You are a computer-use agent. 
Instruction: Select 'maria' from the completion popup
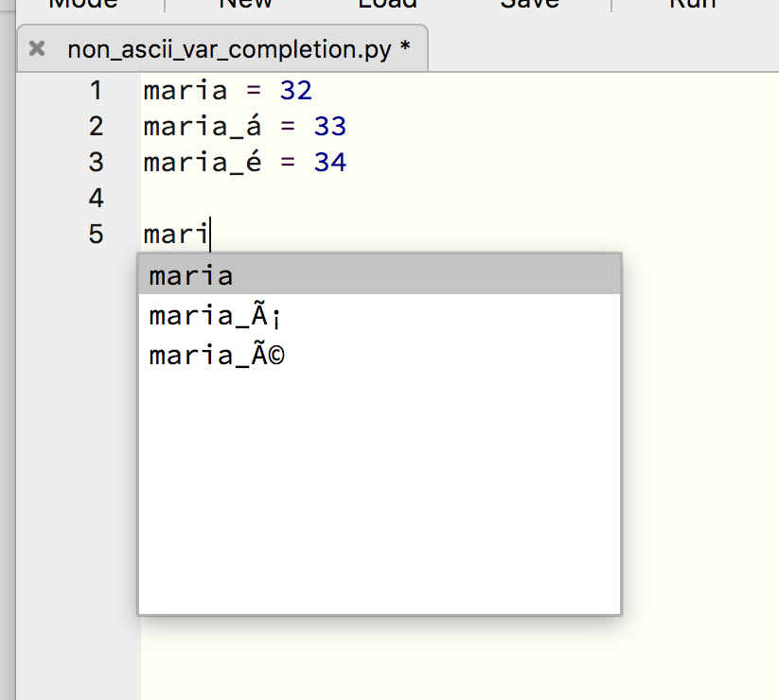coord(191,274)
